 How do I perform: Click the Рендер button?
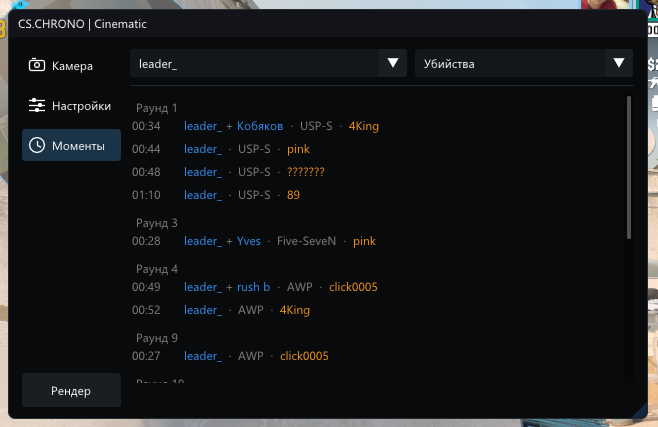71,390
